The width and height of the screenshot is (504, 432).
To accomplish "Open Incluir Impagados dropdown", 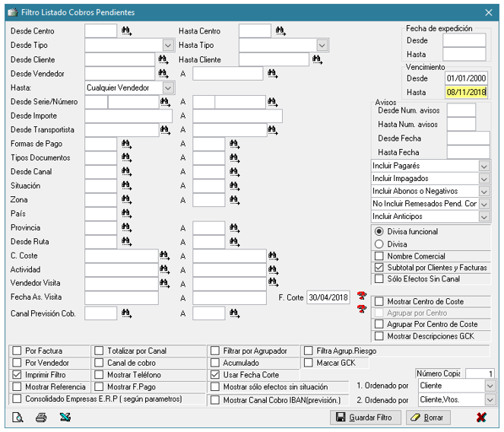I will coord(484,179).
